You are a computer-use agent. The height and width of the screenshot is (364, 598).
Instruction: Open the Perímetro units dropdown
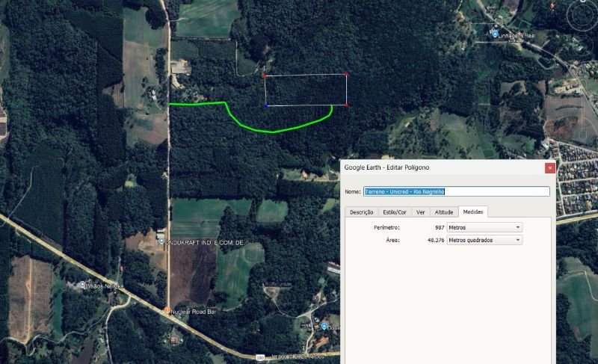[x=484, y=227]
